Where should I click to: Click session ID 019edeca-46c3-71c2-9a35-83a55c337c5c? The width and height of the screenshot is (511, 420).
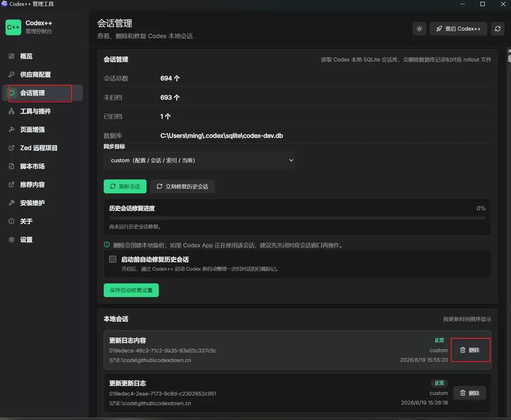[x=163, y=351]
